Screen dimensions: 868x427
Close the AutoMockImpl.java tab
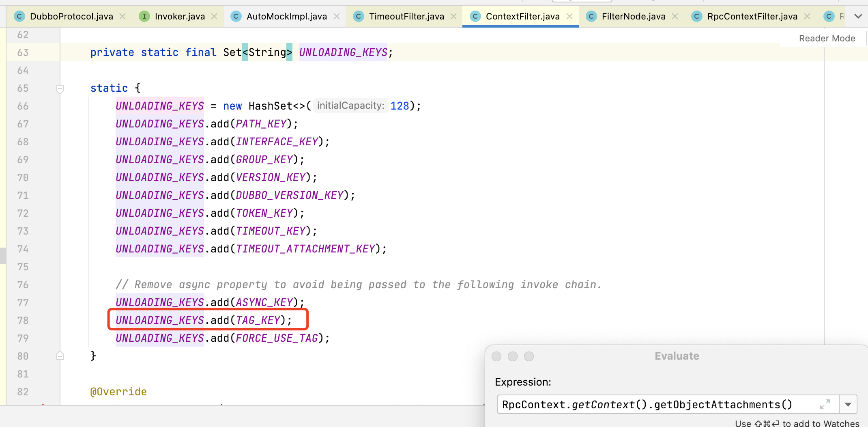click(x=337, y=16)
